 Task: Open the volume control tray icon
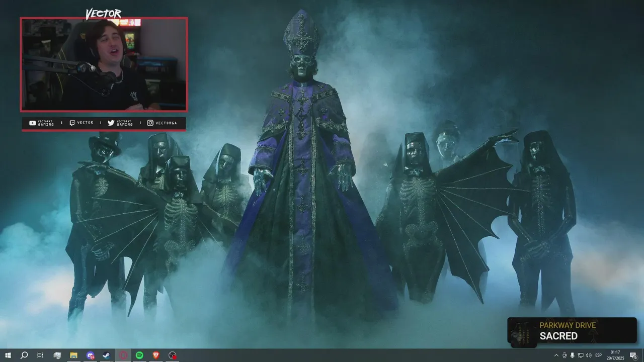[x=588, y=355]
